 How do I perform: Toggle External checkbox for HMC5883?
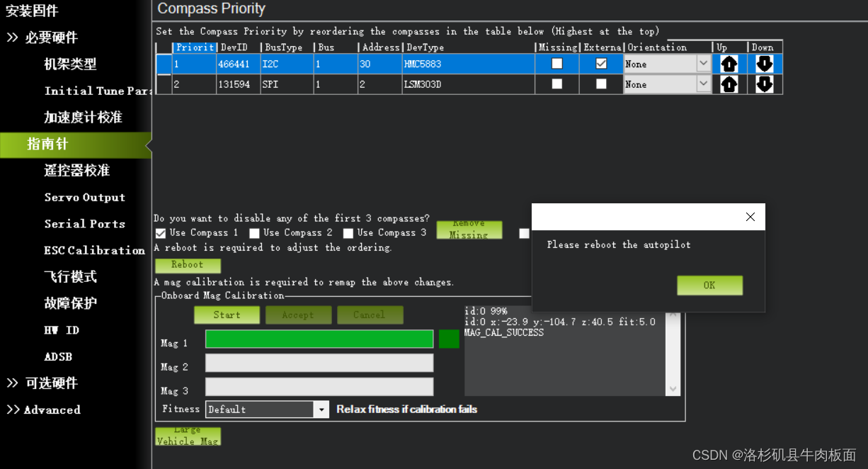(601, 63)
